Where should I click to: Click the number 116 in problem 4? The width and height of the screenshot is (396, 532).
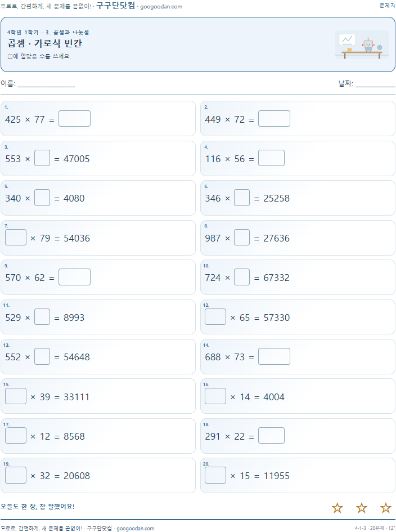pyautogui.click(x=213, y=159)
